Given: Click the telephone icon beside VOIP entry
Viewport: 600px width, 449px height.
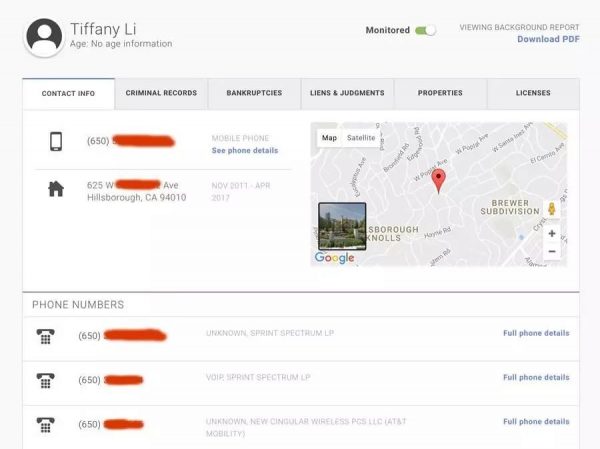Looking at the screenshot, I should point(45,380).
